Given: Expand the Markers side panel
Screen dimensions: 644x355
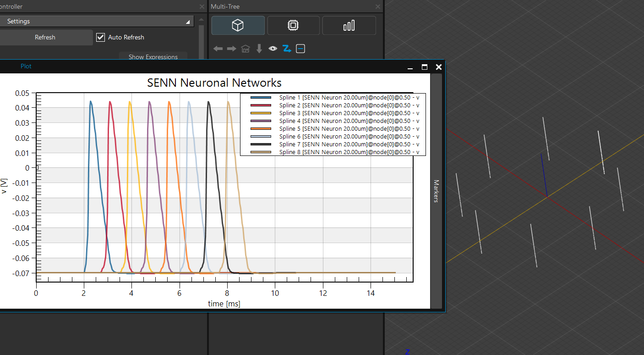Looking at the screenshot, I should [436, 191].
